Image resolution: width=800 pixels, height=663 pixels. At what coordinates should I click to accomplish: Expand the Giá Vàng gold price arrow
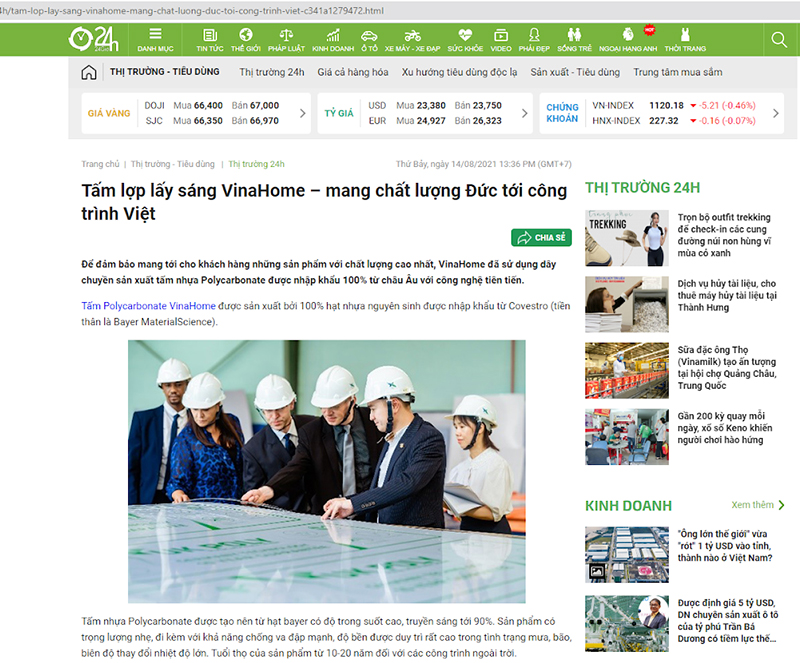pos(303,113)
